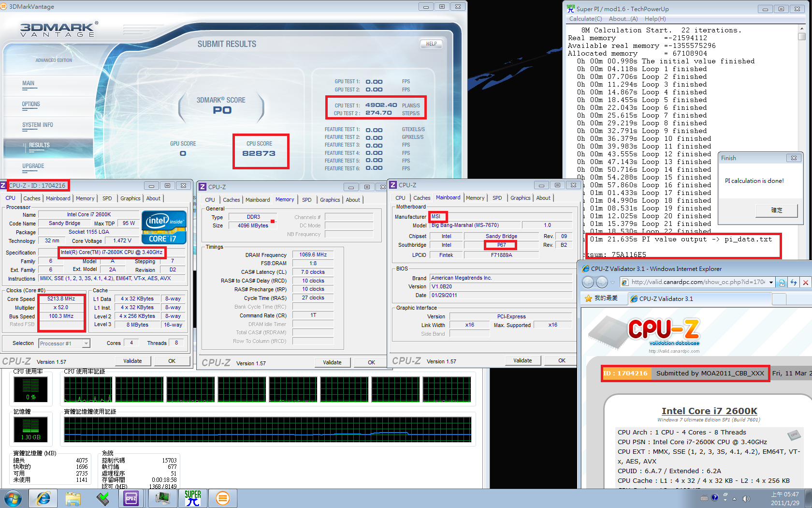This screenshot has height=508, width=812.
Task: Click HELP button in 3DMark Vantage
Action: point(431,44)
